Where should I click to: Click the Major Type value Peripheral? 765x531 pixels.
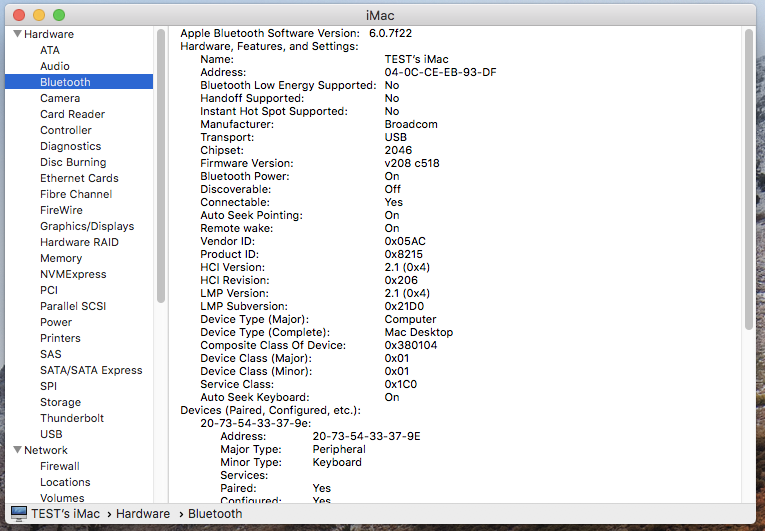(339, 449)
